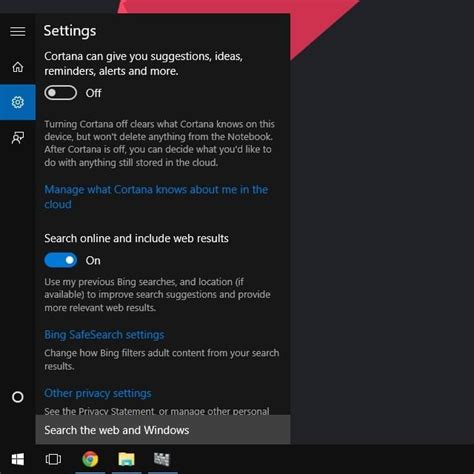The height and width of the screenshot is (474, 474).
Task: Open File Explorer from taskbar
Action: [x=126, y=459]
